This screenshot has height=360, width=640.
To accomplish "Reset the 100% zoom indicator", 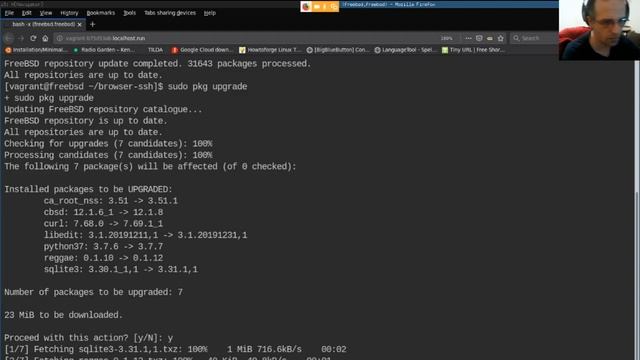I will click(x=447, y=38).
